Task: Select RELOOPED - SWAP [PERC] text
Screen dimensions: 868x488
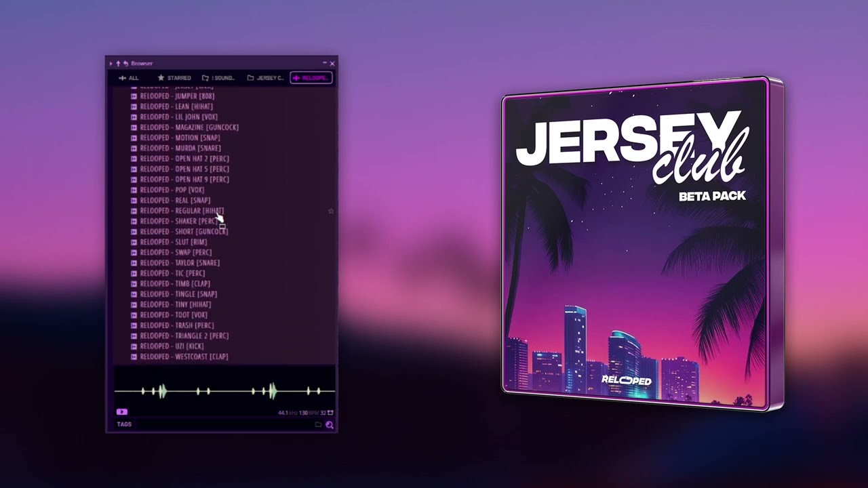Action: pos(176,252)
